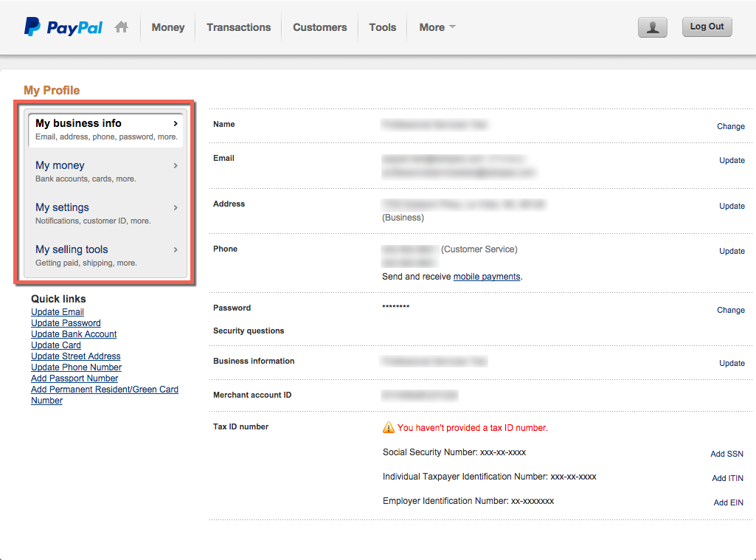756x560 pixels.
Task: Click the Update Phone Number quick link
Action: point(76,367)
